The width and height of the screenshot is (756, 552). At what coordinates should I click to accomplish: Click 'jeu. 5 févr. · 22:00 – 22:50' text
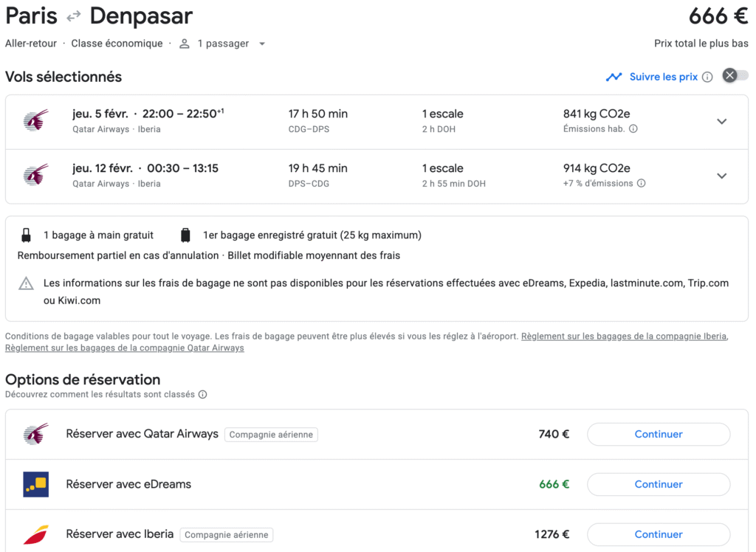[148, 114]
